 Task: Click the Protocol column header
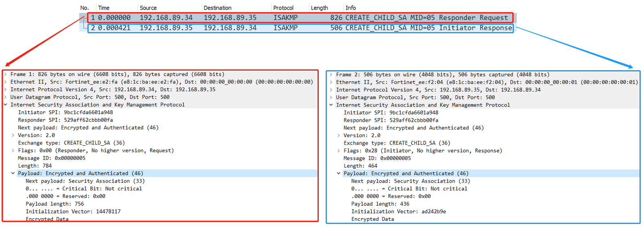coord(283,8)
